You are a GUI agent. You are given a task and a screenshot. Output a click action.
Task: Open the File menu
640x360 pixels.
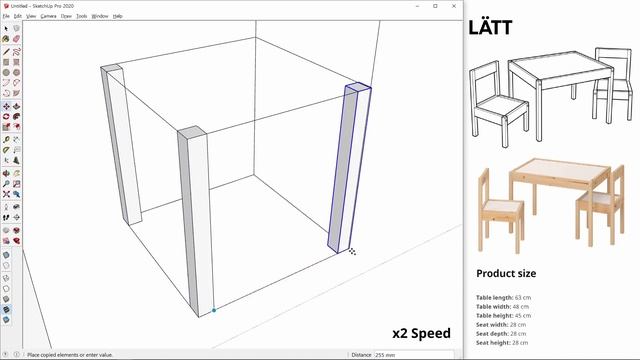[6, 16]
